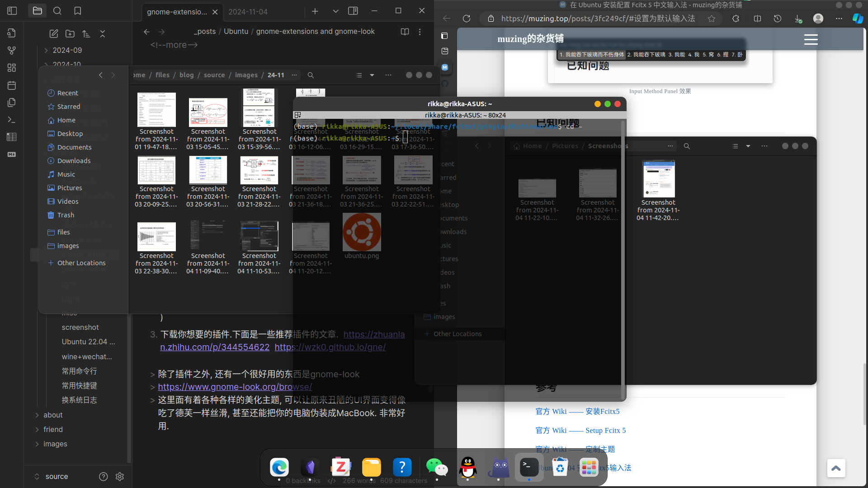
Task: Open the 官方 Wiki Setup Fcitx 5 link
Action: pyautogui.click(x=580, y=430)
